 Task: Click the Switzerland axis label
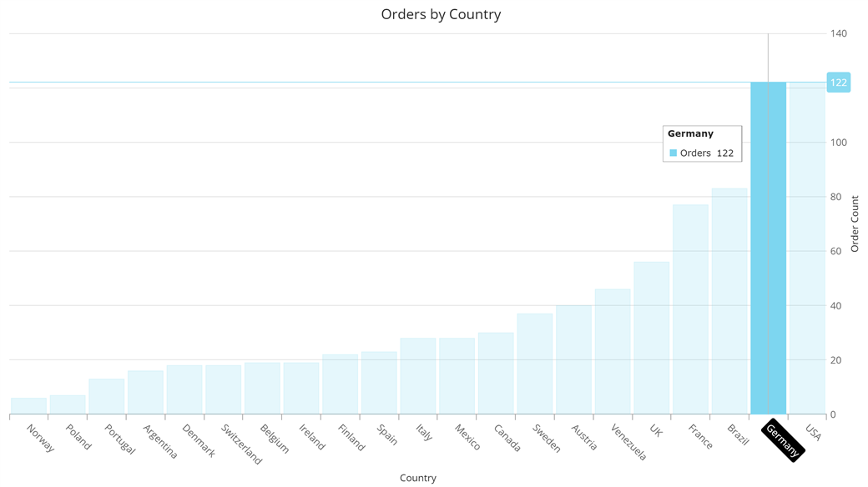tap(242, 444)
